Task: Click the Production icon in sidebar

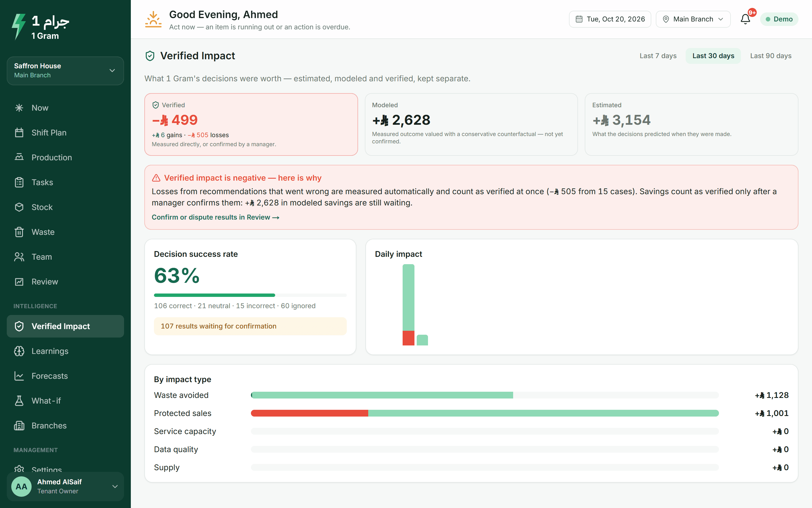Action: (19, 157)
